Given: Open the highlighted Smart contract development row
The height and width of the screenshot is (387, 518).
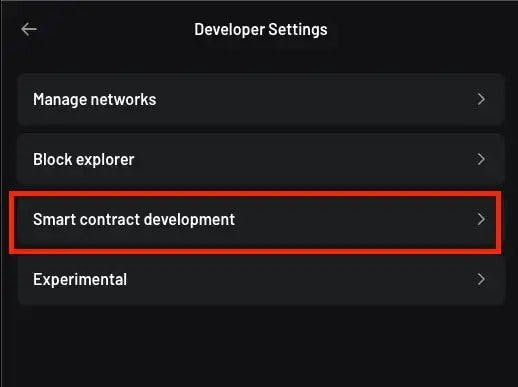Looking at the screenshot, I should 255,222.
